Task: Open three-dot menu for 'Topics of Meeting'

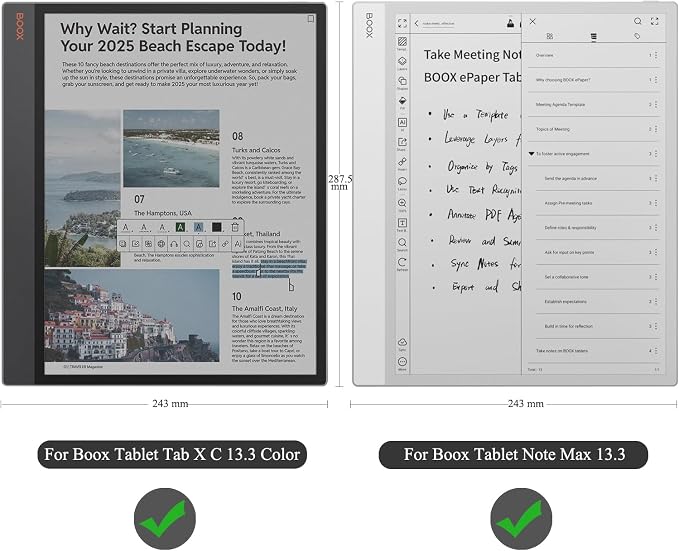Action: click(x=656, y=129)
